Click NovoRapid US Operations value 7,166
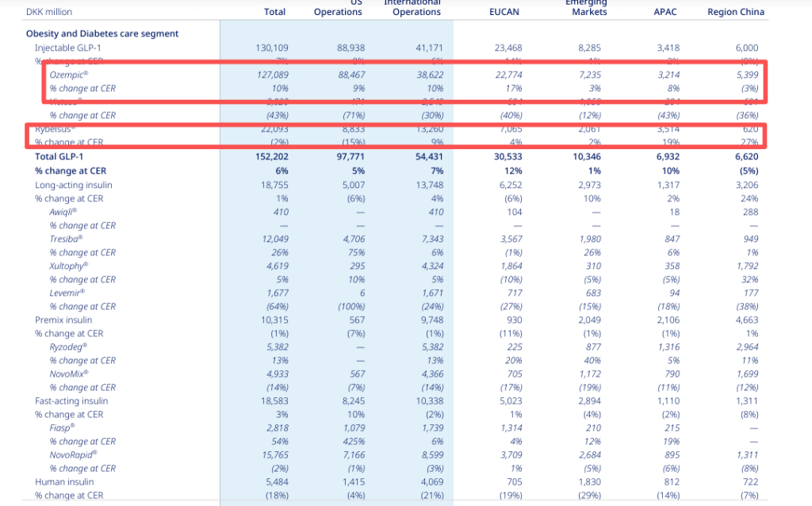Image resolution: width=812 pixels, height=506 pixels. [354, 454]
